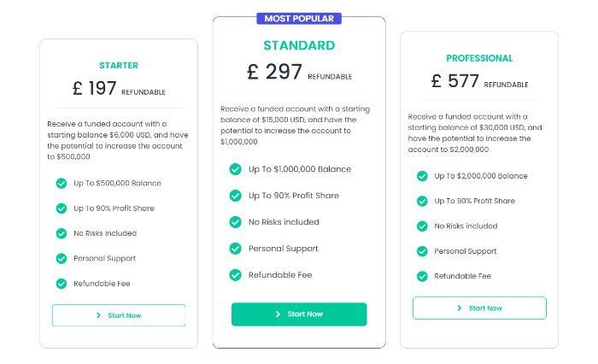Click the chevron arrow in Starter Start Now button
This screenshot has height=364, width=598.
click(99, 315)
